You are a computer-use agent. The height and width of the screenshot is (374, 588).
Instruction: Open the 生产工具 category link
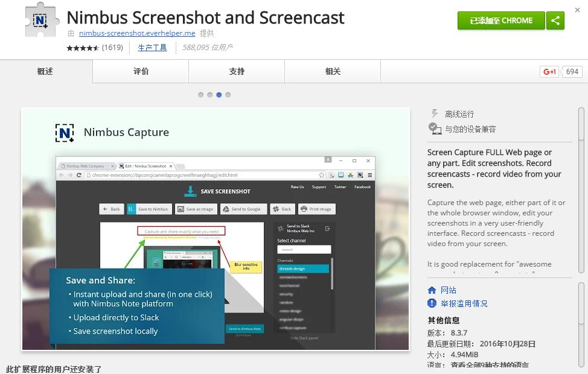coord(152,48)
